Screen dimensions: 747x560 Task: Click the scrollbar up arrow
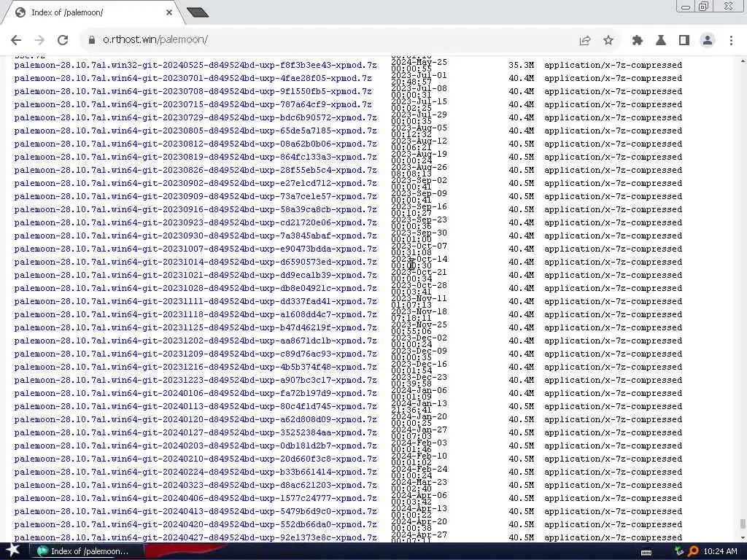click(743, 61)
